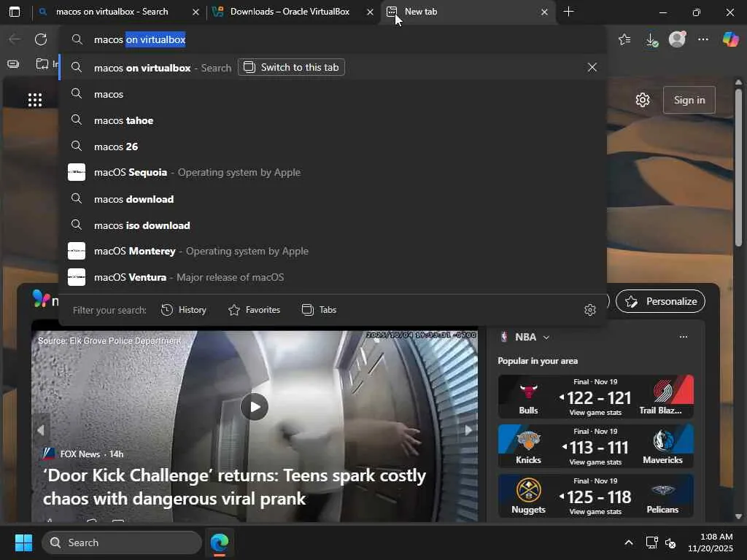Open Favorites star icon in the toolbar
747x560 pixels.
624,39
